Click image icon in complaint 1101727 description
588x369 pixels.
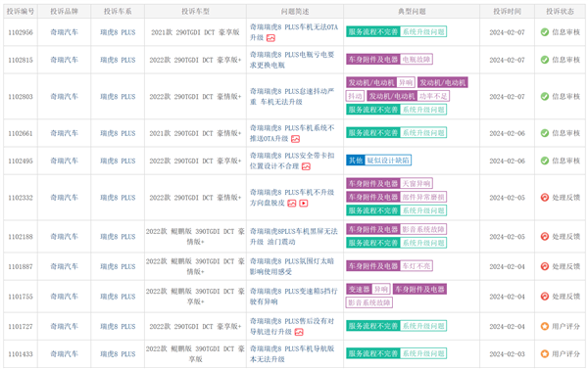(299, 332)
